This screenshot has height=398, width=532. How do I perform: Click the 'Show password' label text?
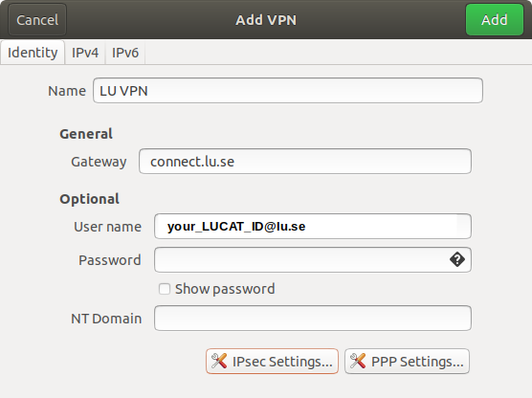225,289
